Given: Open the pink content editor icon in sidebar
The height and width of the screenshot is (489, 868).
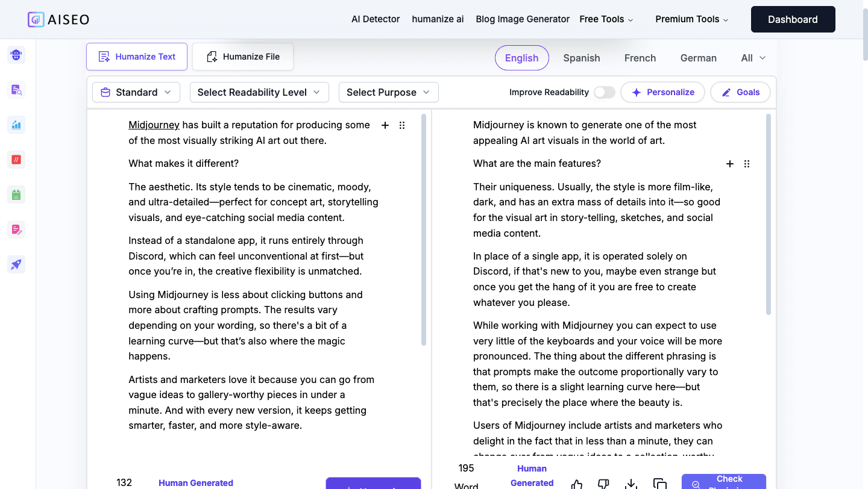Looking at the screenshot, I should pyautogui.click(x=16, y=229).
